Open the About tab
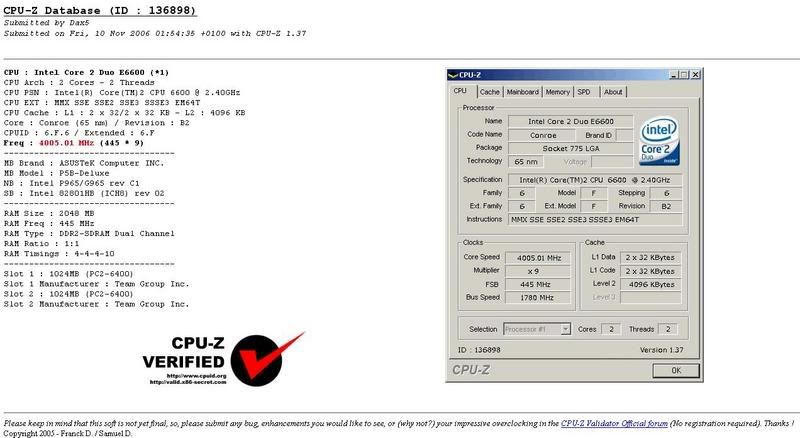Screen dimensions: 800x438 pyautogui.click(x=613, y=92)
